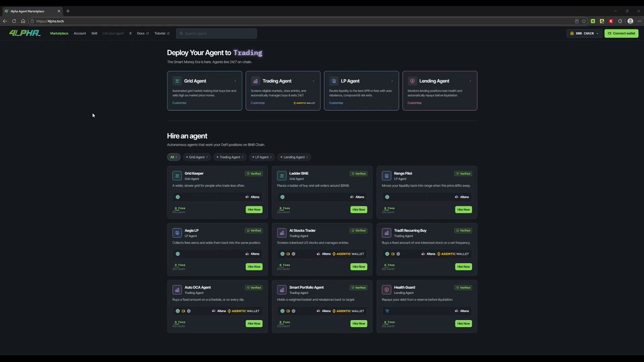Click the Ladder BNB card's agent icon
The width and height of the screenshot is (644, 362).
tap(282, 176)
